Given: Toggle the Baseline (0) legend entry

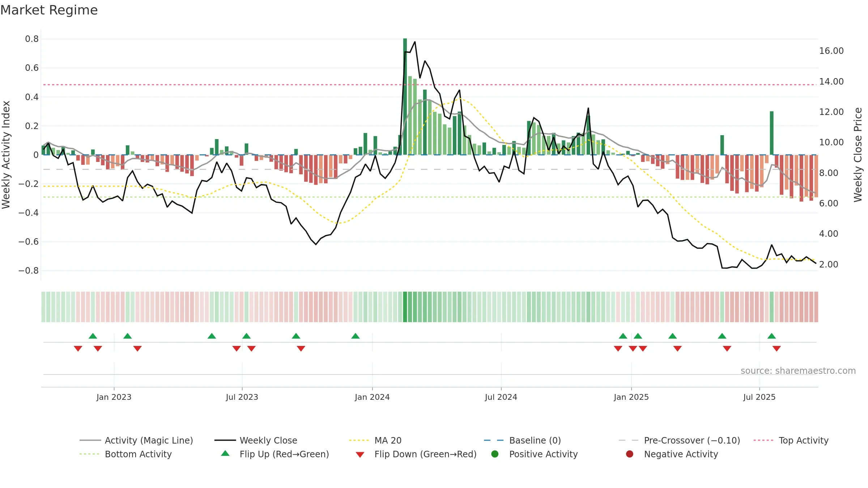Looking at the screenshot, I should pyautogui.click(x=523, y=440).
